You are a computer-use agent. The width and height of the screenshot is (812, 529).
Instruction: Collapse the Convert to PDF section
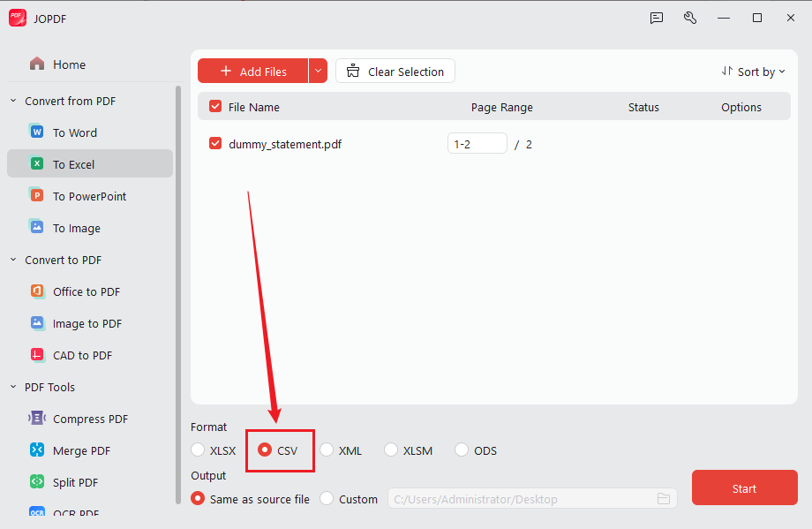(13, 260)
